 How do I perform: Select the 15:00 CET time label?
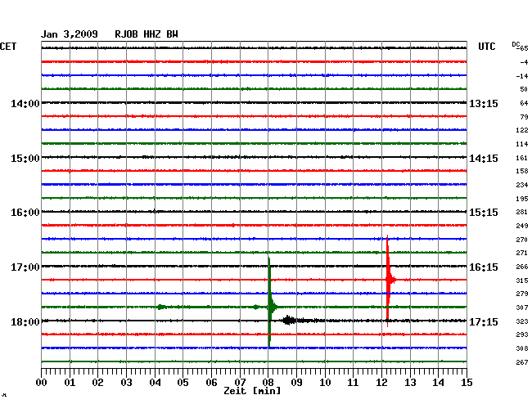tap(25, 159)
